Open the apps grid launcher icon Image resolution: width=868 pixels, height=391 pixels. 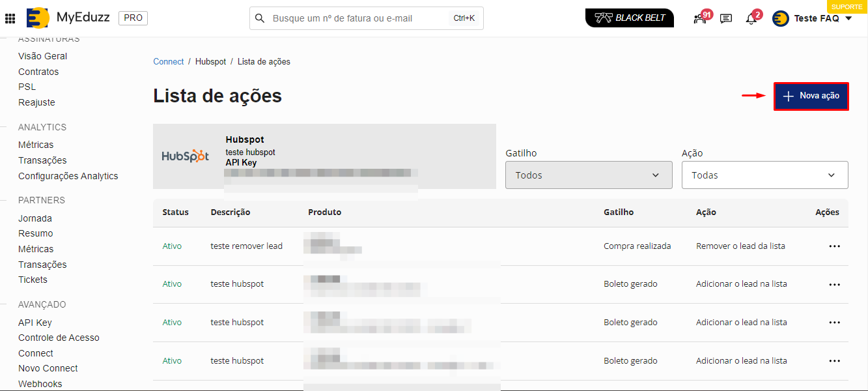[x=10, y=18]
